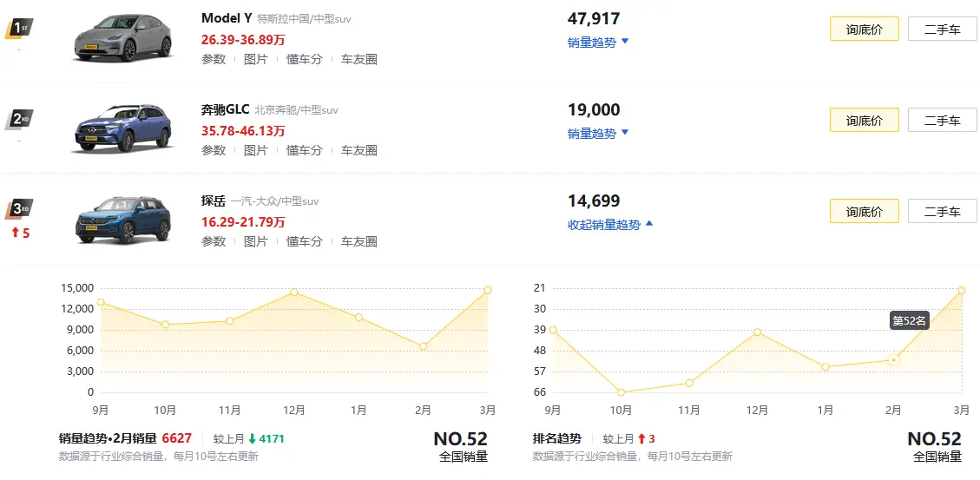
Task: Select the 1月 point on sales chart
Action: 358,318
